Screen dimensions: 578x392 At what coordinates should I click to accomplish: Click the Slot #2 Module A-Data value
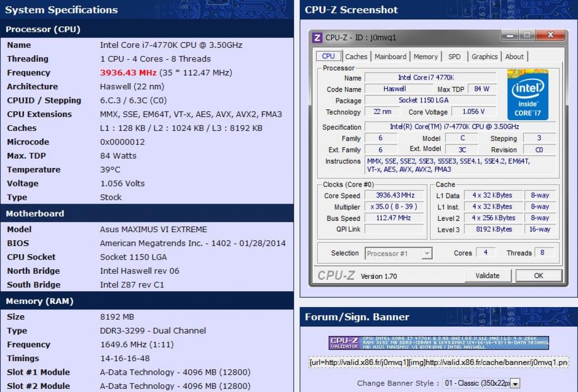175,386
